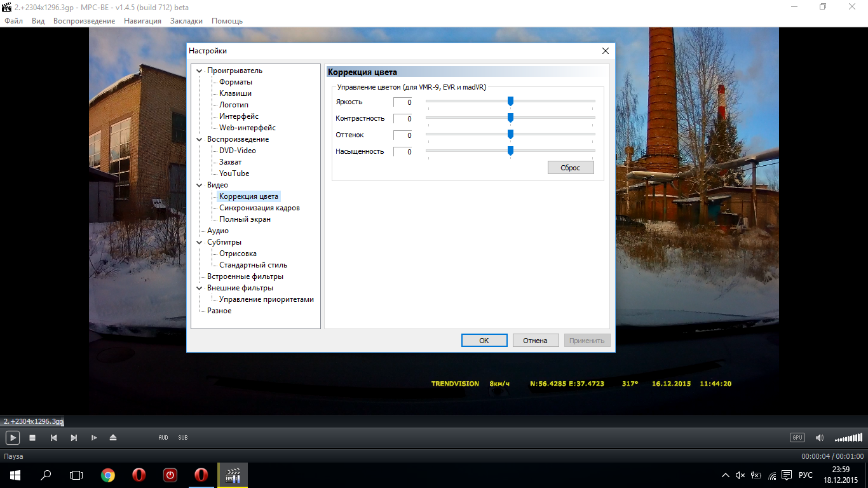The height and width of the screenshot is (488, 868).
Task: Click the Яркость brightness slider handle
Action: pos(510,101)
